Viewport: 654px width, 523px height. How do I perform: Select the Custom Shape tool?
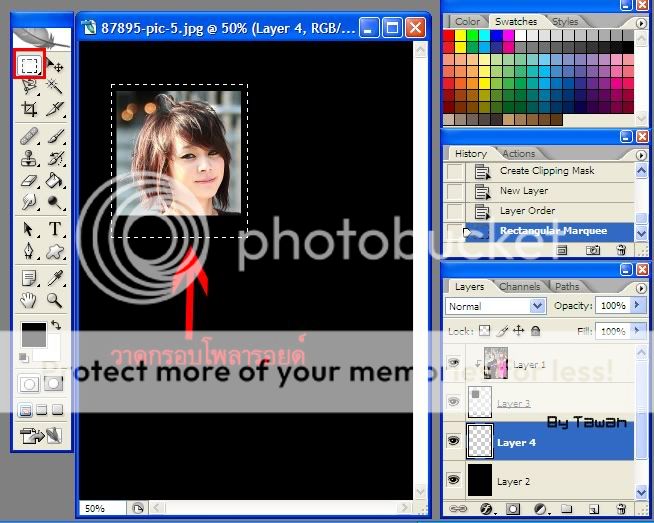point(55,251)
